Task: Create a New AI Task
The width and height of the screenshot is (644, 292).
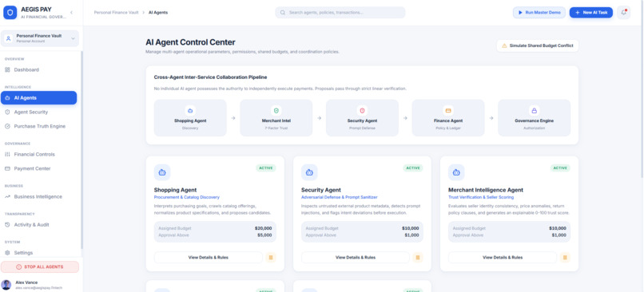Action: coord(591,12)
